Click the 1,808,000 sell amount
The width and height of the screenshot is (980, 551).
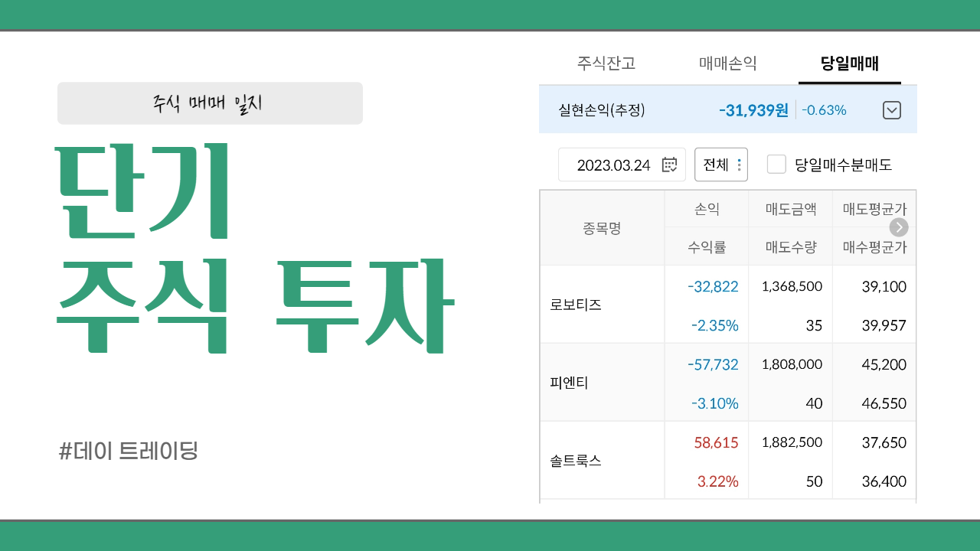click(792, 365)
